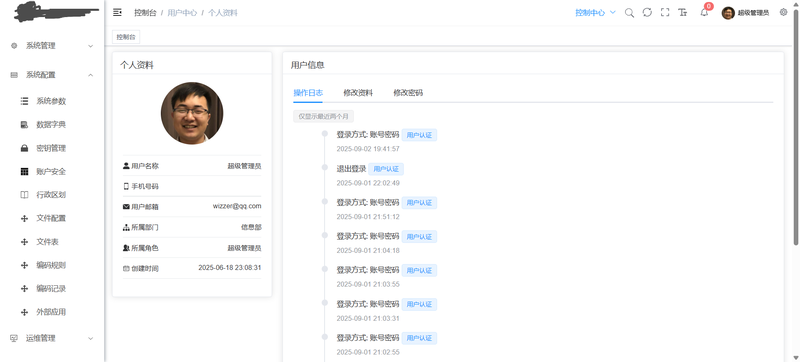Viewport: 800px width, 362px height.
Task: Collapse sidebar with the menu fold icon
Action: pos(117,12)
